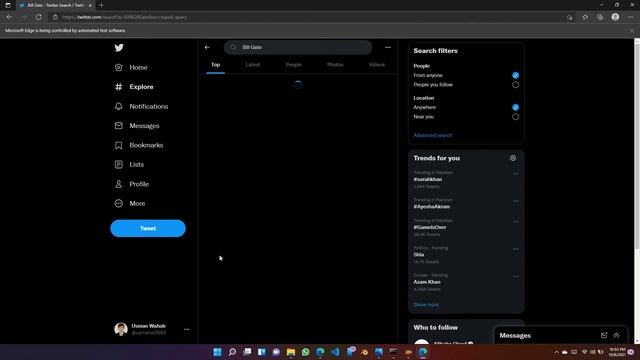
Task: Open the #sarahkhan trend
Action: coord(428,179)
